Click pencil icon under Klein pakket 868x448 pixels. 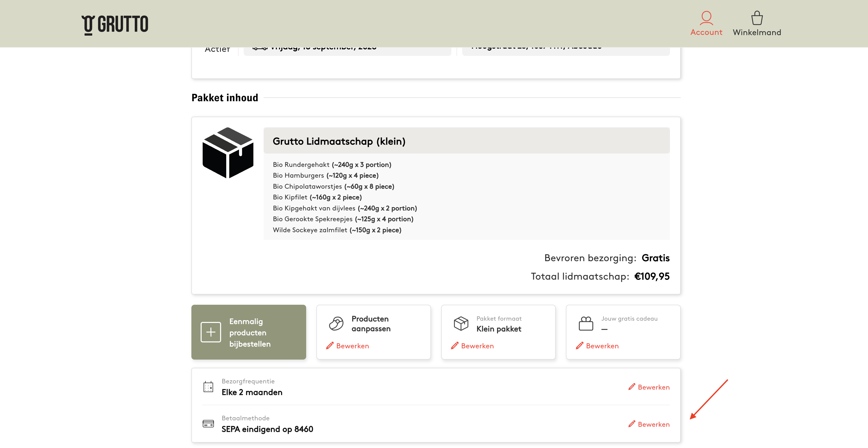tap(454, 345)
